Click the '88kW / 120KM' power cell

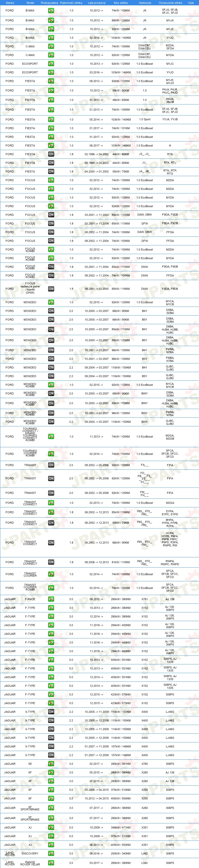click(x=121, y=20)
